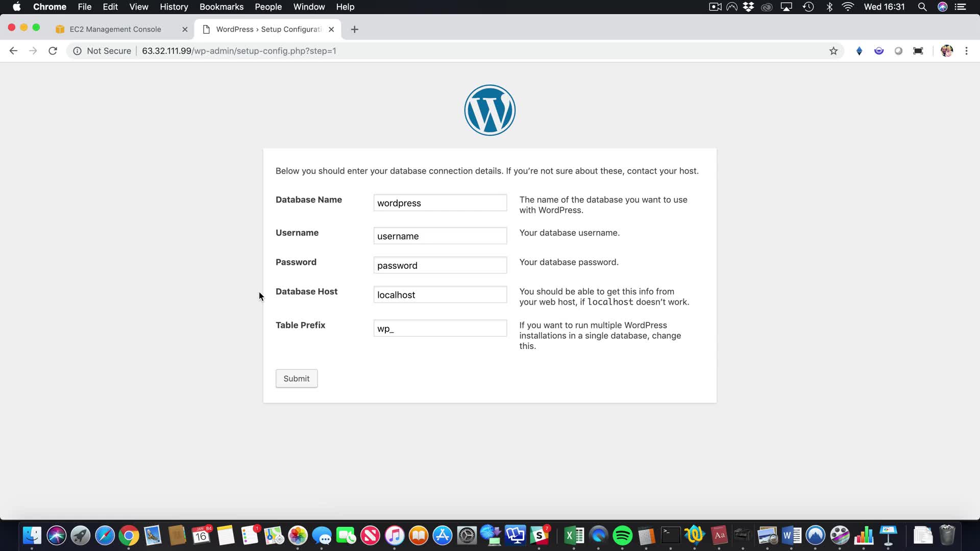Bookmark this page with the star icon
The height and width of the screenshot is (551, 980).
click(834, 51)
